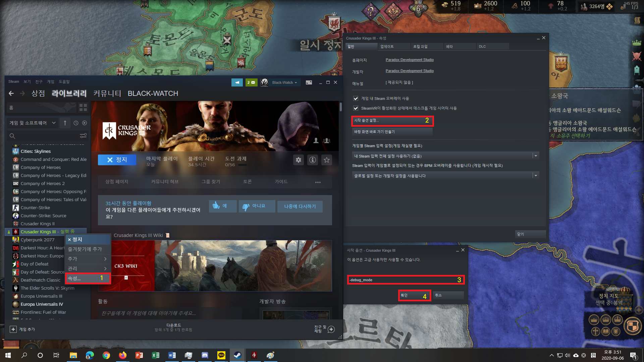Click Steam announcements megaphone icon
644x362 pixels.
pos(237,82)
